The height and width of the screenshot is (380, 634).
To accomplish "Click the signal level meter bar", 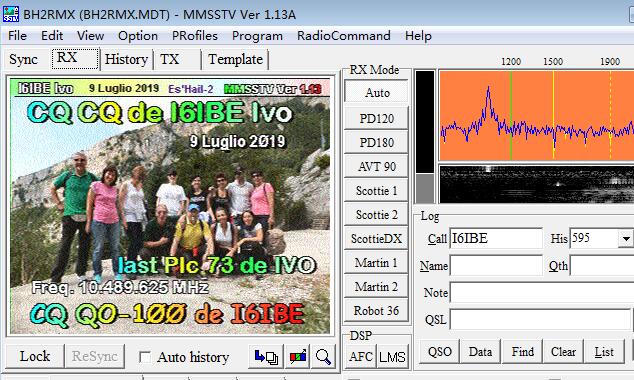I will coord(425,137).
